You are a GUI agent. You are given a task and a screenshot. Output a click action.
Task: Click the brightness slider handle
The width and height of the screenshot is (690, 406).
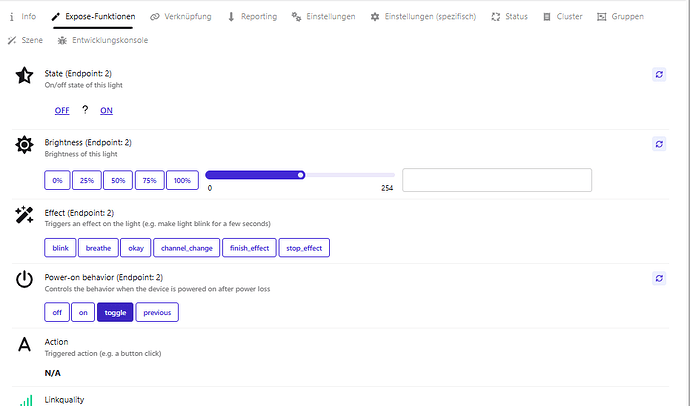(301, 175)
